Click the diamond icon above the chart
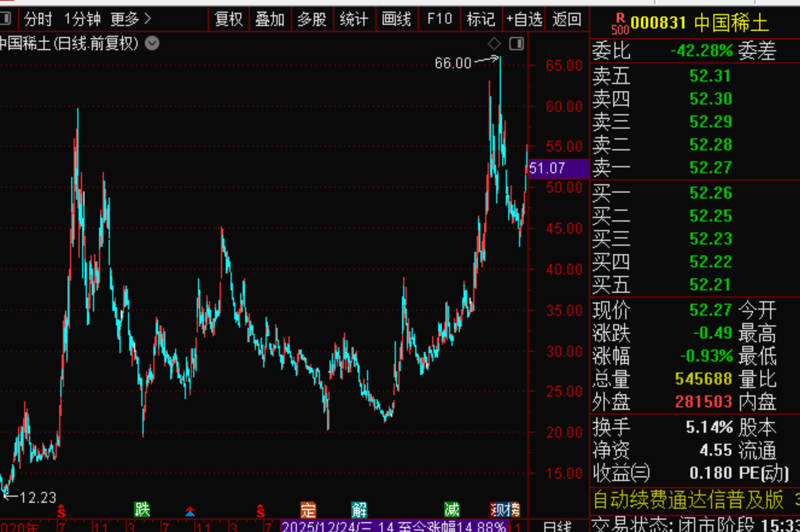 tap(494, 44)
